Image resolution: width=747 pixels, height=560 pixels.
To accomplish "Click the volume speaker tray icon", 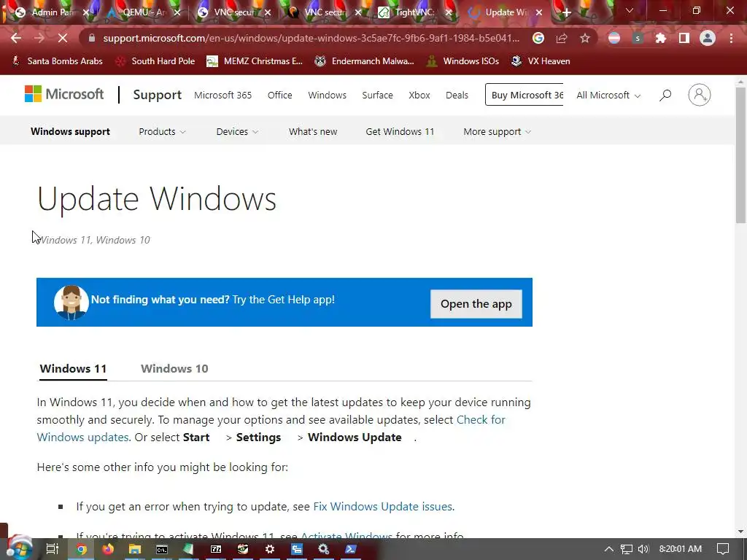I will 643,549.
